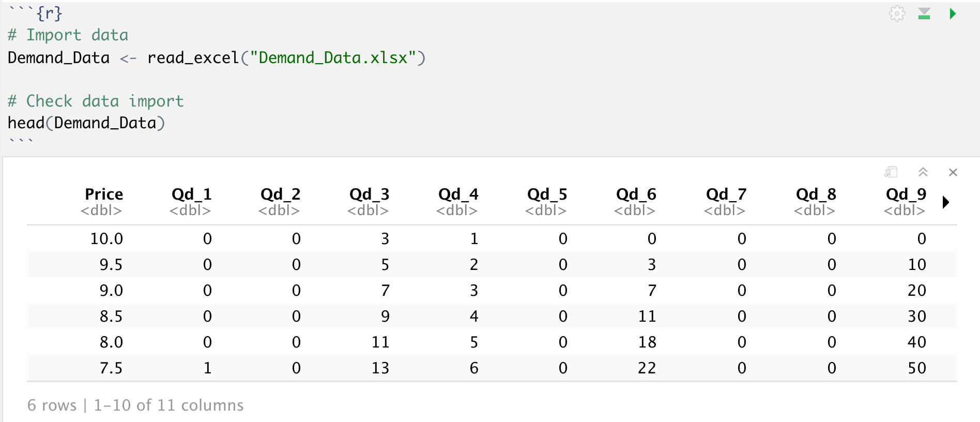Run all chunks above this one
Viewport: 980px width, 422px height.
[924, 13]
